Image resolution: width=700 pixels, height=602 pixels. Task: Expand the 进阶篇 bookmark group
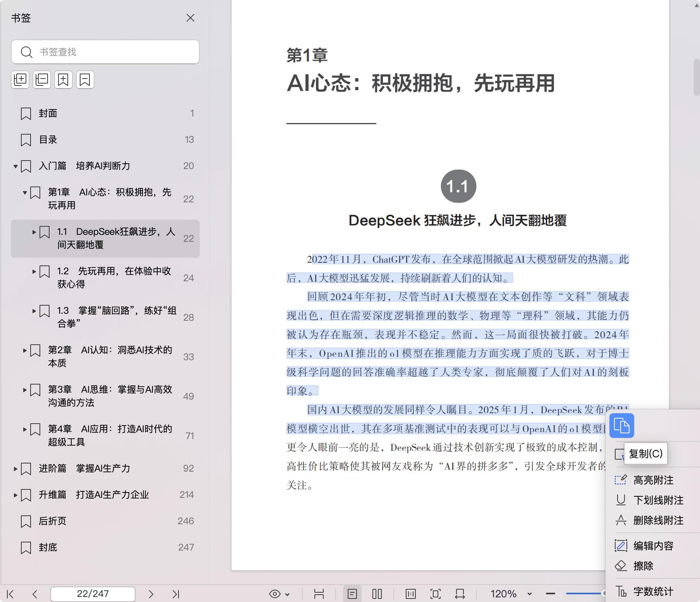(x=15, y=469)
